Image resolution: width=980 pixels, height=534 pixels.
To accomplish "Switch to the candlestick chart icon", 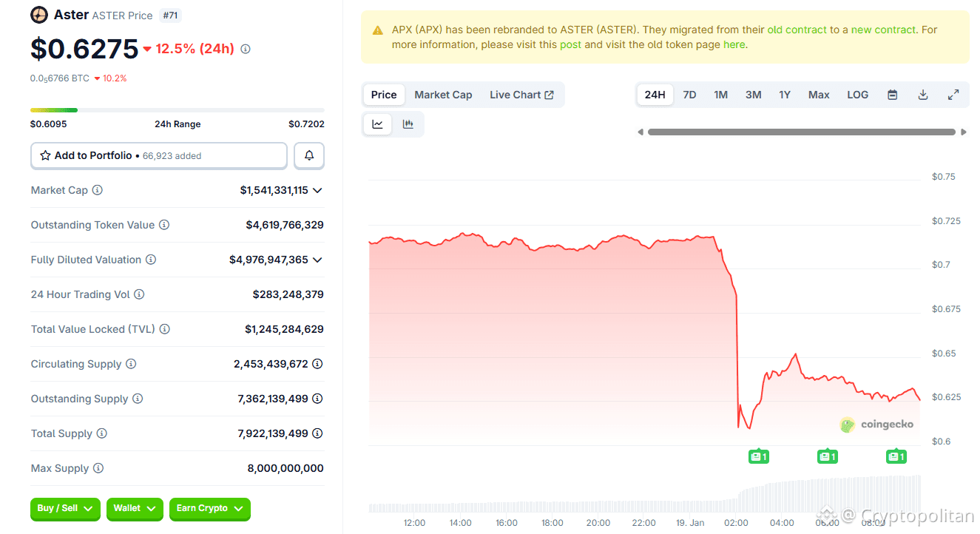I will coord(408,124).
